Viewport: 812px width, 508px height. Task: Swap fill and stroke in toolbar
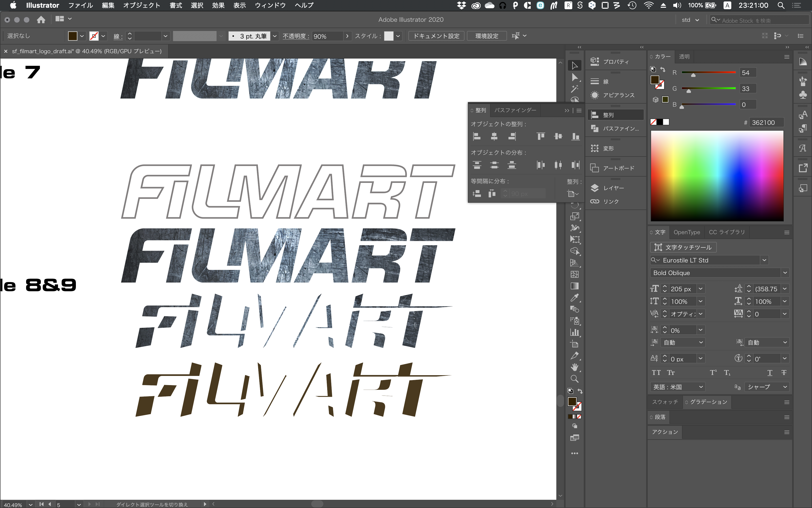coord(580,391)
